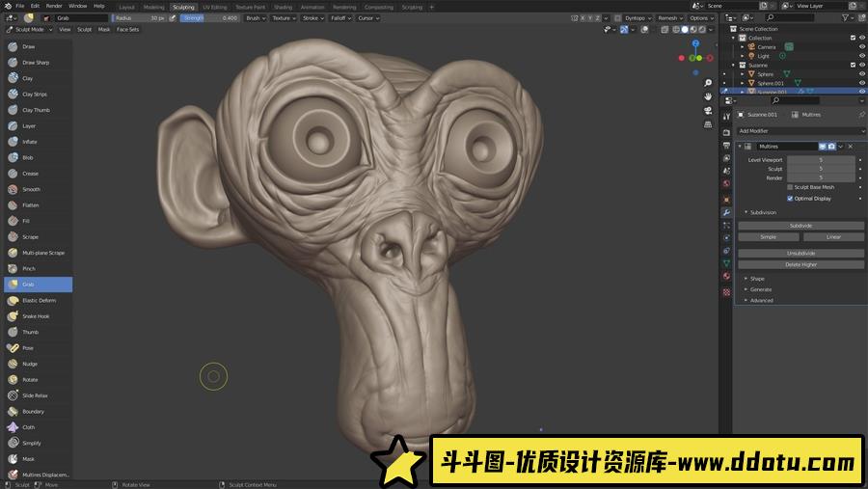
Task: Enable Dyntopo checkbox in header
Action: [618, 18]
